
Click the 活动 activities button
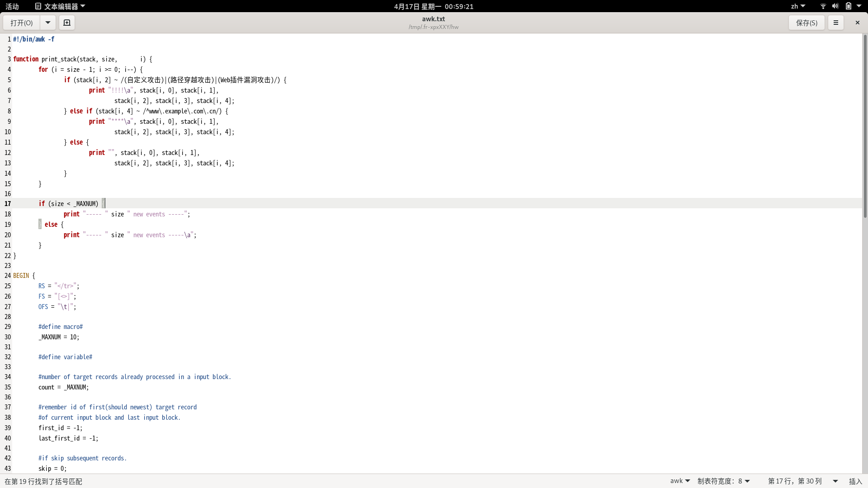pyautogui.click(x=12, y=6)
